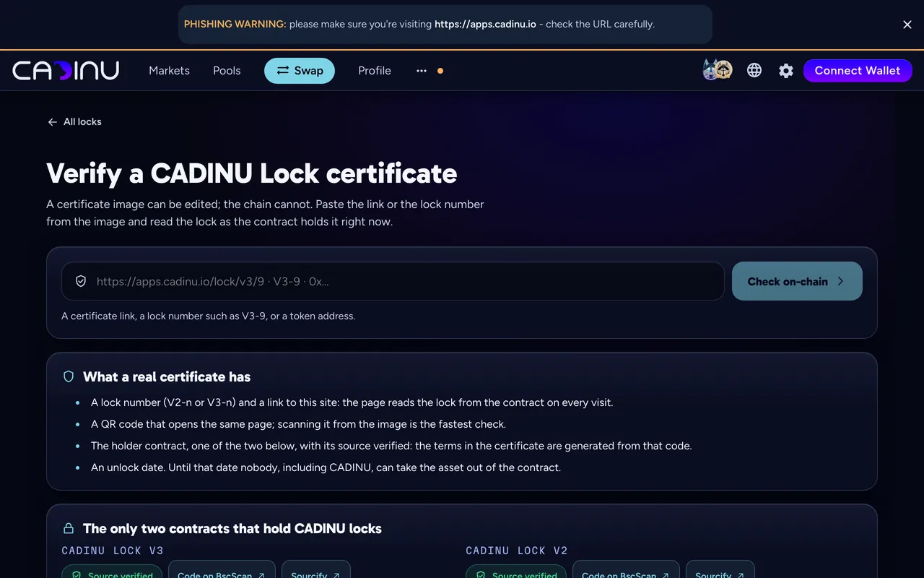Click the bullet starting "A QR code"
This screenshot has width=924, height=578.
point(298,424)
